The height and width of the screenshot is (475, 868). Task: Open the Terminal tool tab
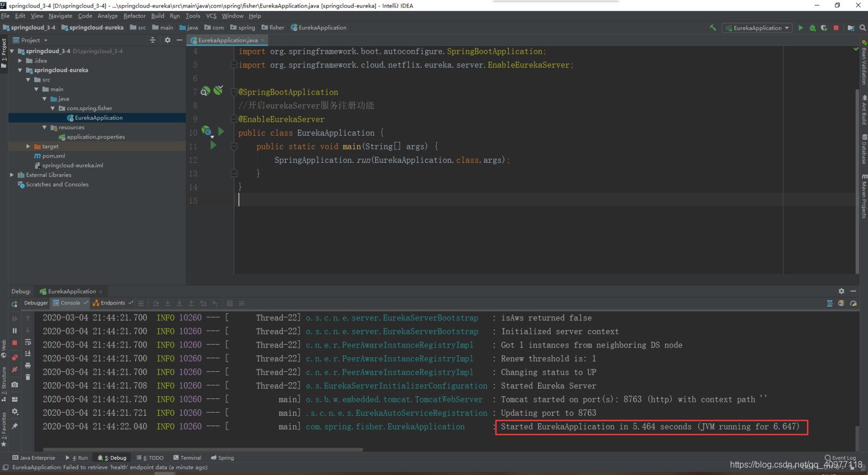[187, 458]
